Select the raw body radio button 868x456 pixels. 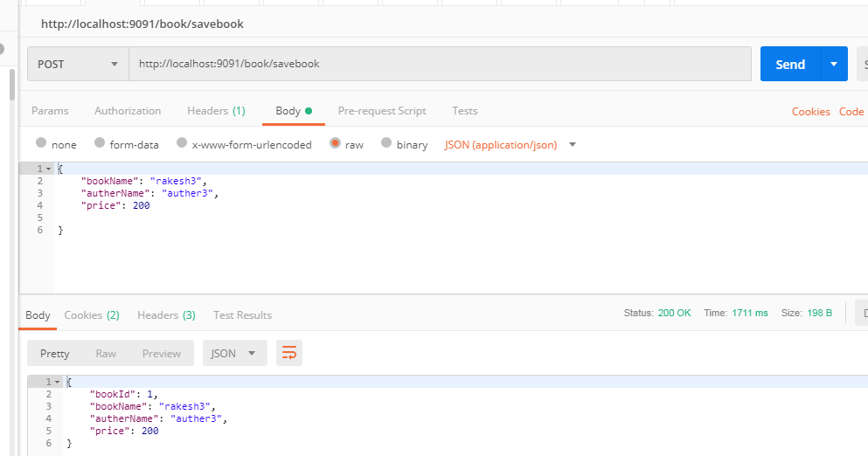coord(336,144)
